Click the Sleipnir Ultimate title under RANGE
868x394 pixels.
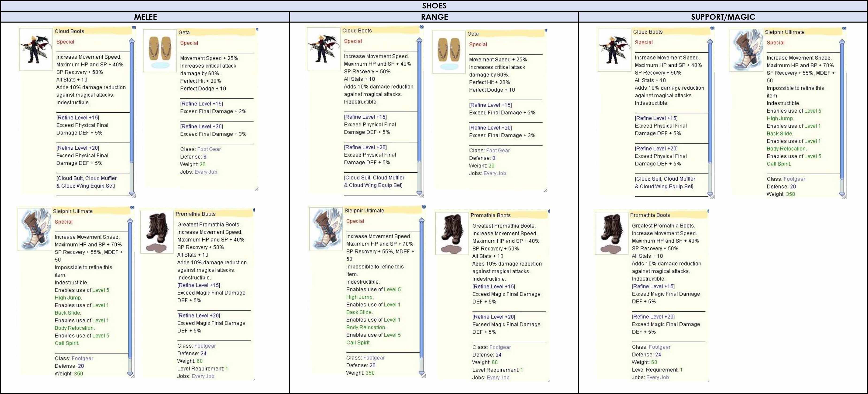click(364, 210)
